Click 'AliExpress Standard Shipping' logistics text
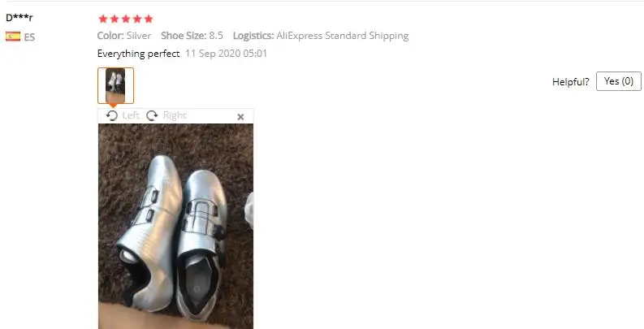 [x=343, y=36]
